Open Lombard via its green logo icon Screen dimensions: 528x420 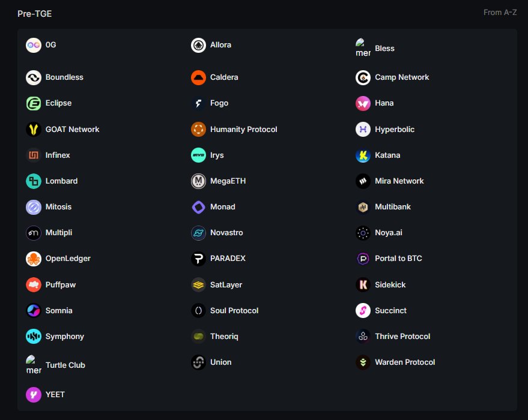click(x=33, y=181)
